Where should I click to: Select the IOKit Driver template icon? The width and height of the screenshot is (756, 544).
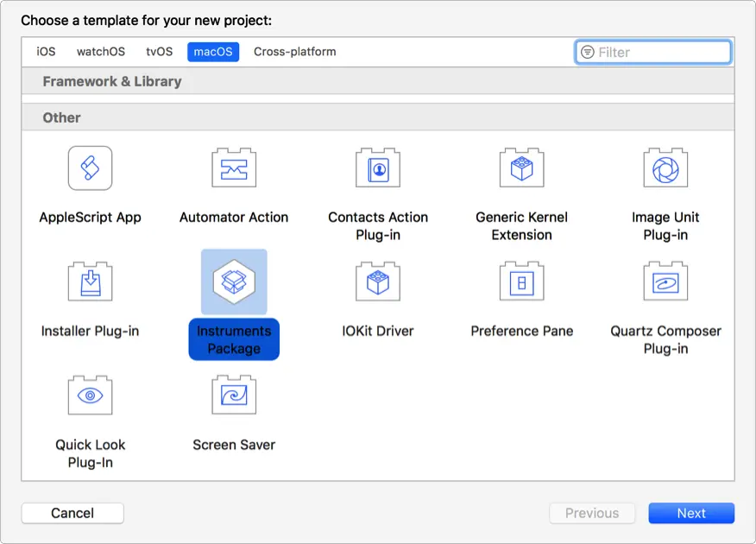pos(378,281)
